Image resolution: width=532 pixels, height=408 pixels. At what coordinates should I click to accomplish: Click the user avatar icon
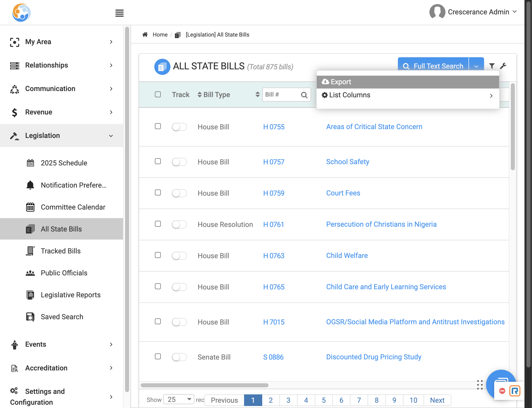click(437, 12)
